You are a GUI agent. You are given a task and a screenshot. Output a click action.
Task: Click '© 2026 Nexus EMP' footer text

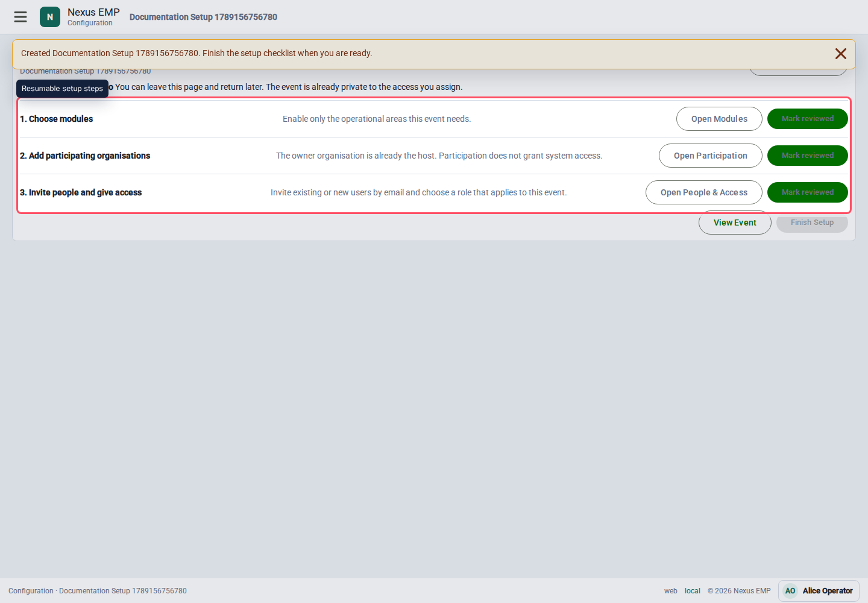pos(739,591)
